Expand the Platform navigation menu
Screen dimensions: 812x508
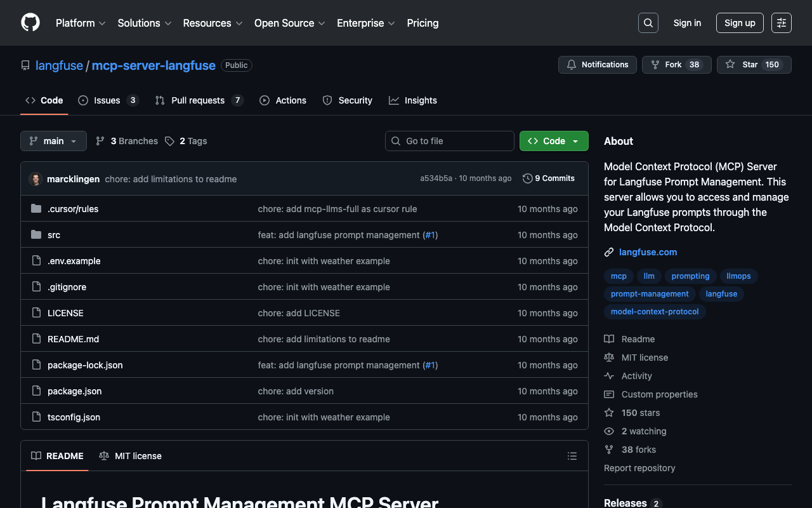click(81, 23)
